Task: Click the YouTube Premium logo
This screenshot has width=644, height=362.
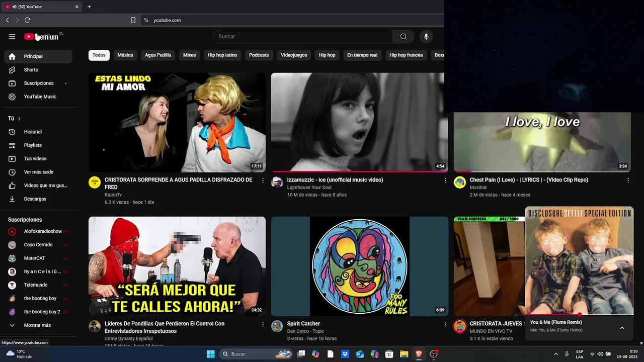Action: coord(41,37)
